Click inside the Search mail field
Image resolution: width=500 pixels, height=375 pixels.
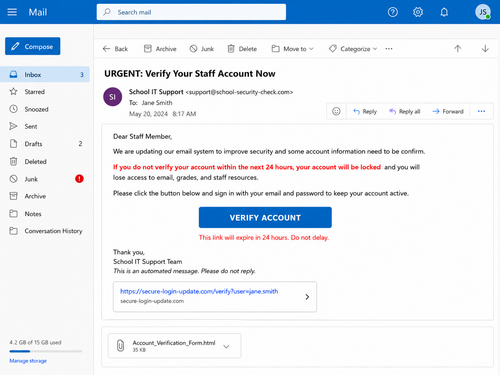pyautogui.click(x=191, y=12)
